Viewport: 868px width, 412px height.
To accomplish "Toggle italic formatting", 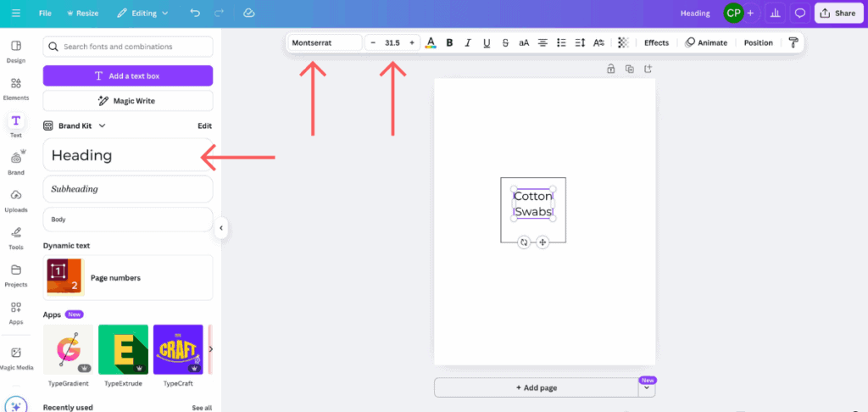I will [x=468, y=42].
